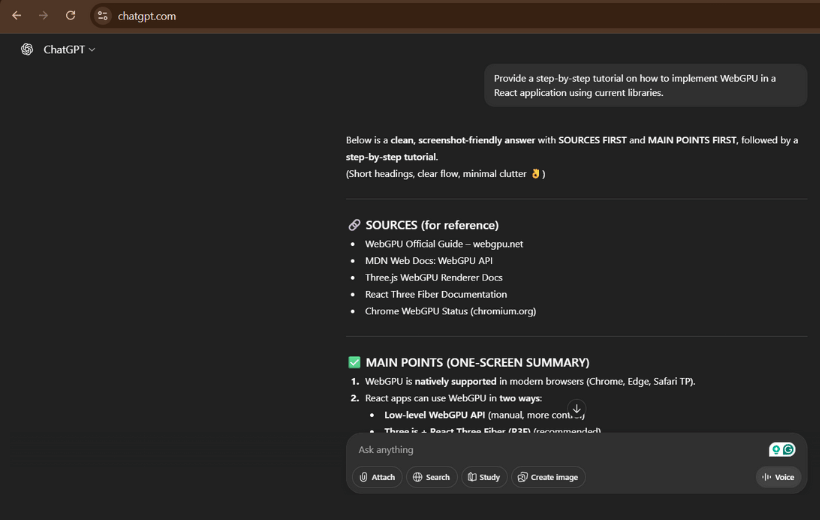The image size is (820, 520).
Task: Click the MAIN POINTS (ONE-SCREEN SUMMARY) heading
Action: point(477,362)
